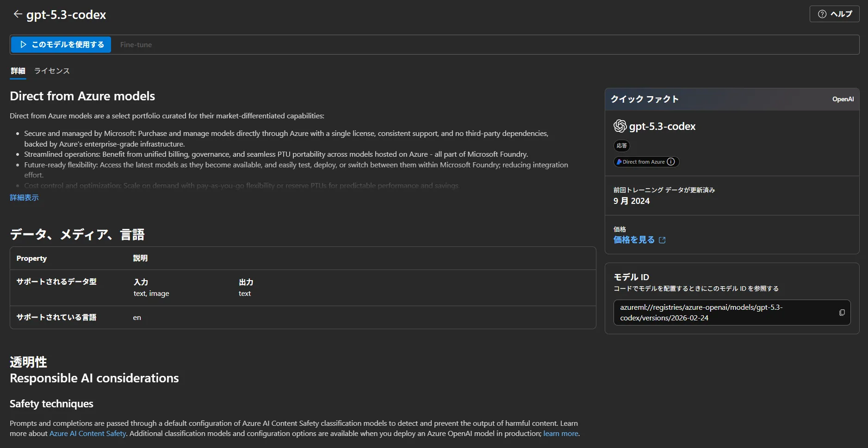Click the Responsible AI considerations heading
This screenshot has height=448, width=868.
pos(94,378)
